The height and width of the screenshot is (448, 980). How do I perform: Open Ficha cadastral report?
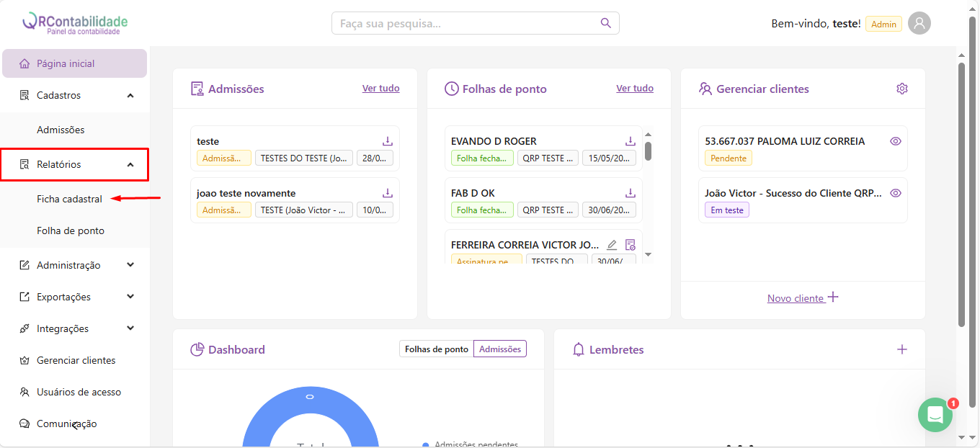(69, 199)
